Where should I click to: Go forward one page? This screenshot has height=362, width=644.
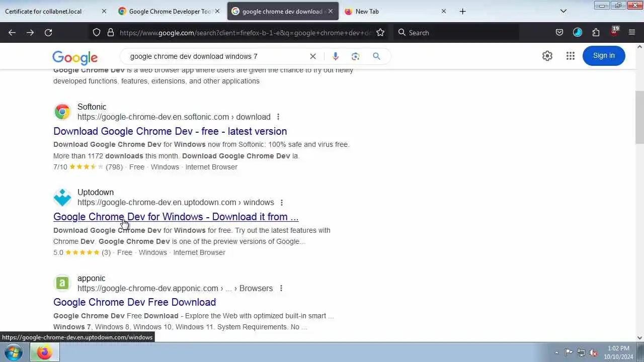pos(30,33)
